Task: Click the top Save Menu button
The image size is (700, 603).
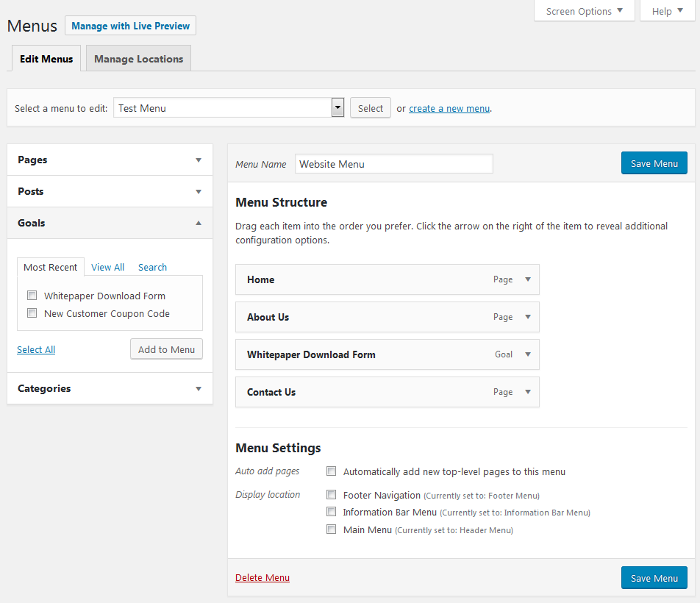Action: [654, 163]
